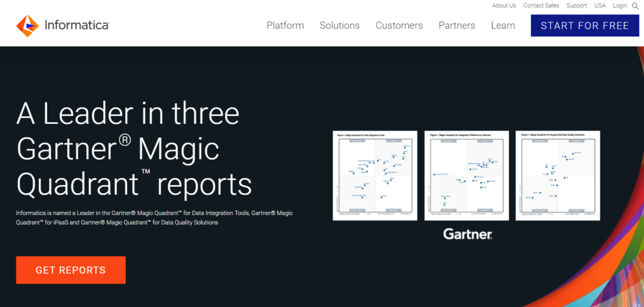Open the Data Integration Tools quadrant thumbnail

[x=375, y=176]
